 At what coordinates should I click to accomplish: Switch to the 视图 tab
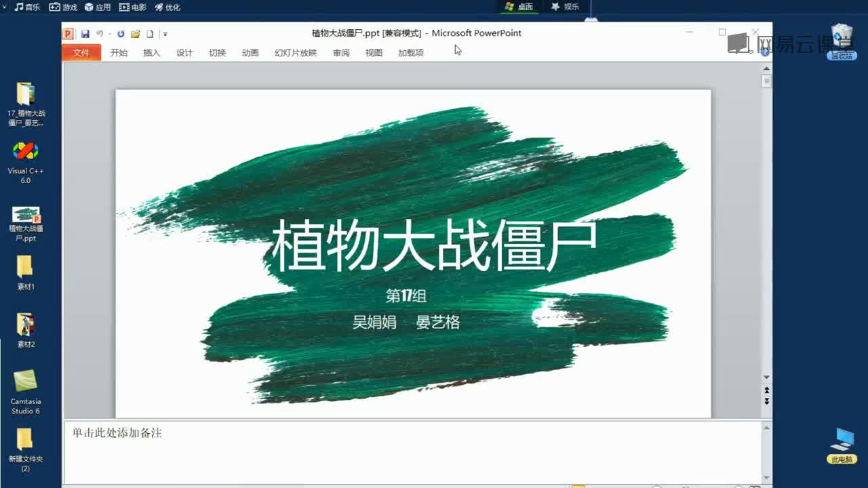[374, 53]
